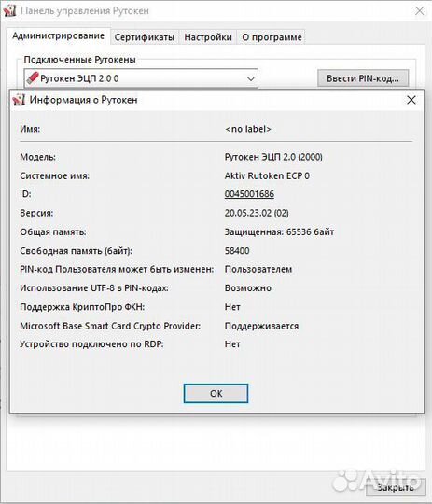Click the value Нет for RDP connection
The width and height of the screenshot is (432, 504).
click(x=232, y=344)
